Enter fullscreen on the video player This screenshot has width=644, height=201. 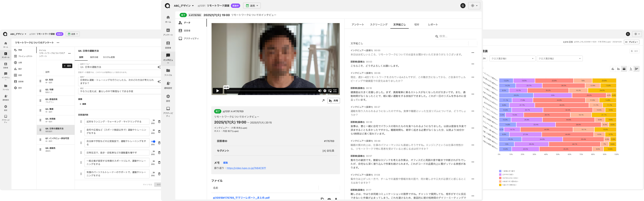335,91
